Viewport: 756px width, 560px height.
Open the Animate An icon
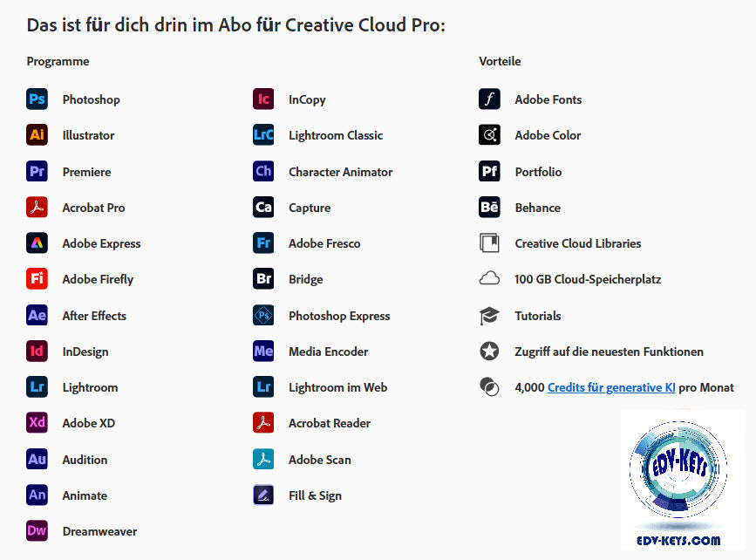coord(37,495)
